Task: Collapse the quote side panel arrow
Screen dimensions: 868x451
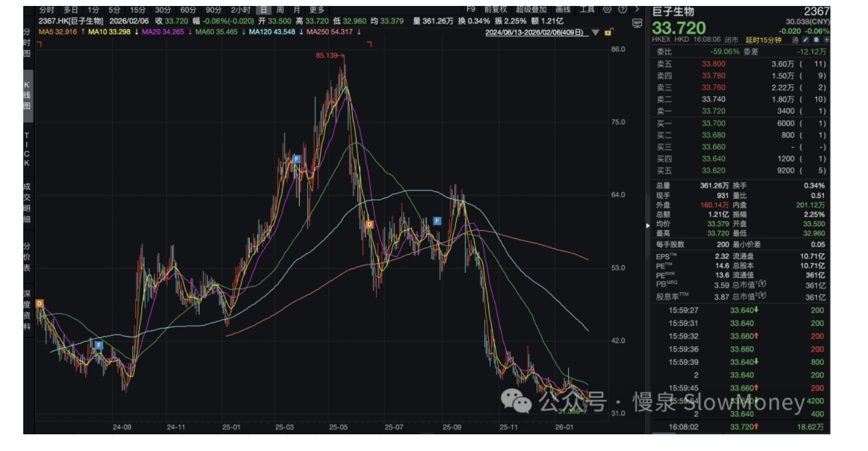Action: coord(649,225)
